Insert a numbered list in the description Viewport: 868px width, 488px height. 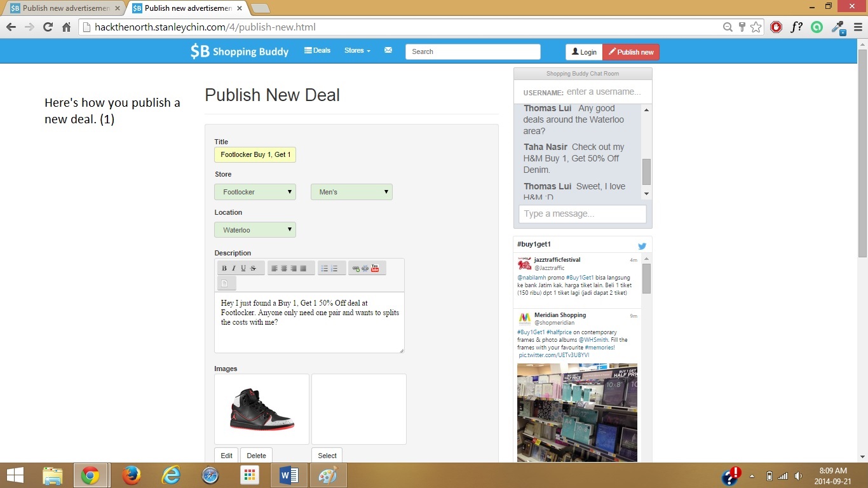334,268
